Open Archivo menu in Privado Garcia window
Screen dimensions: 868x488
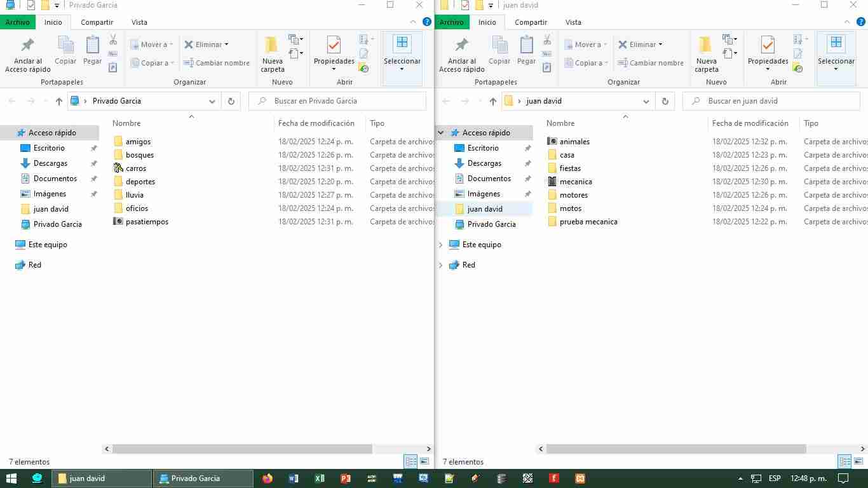tap(18, 22)
